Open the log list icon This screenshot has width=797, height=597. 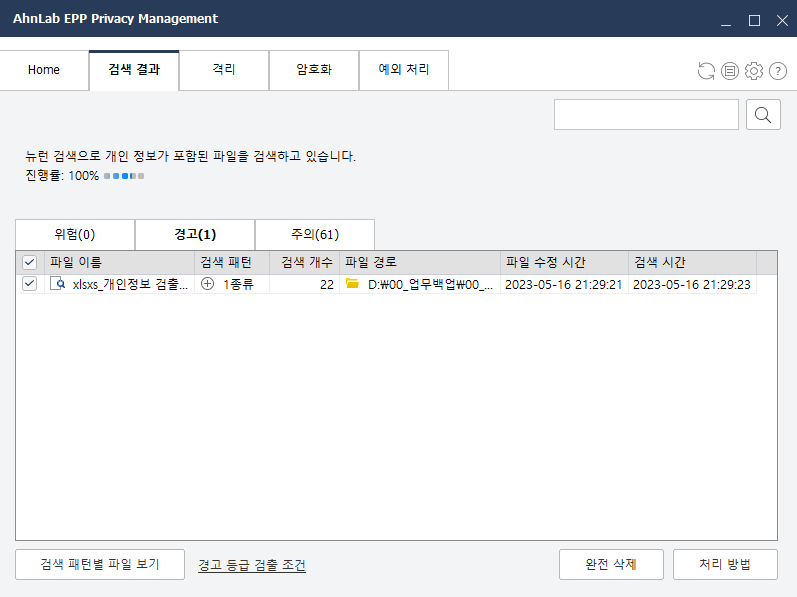[730, 71]
